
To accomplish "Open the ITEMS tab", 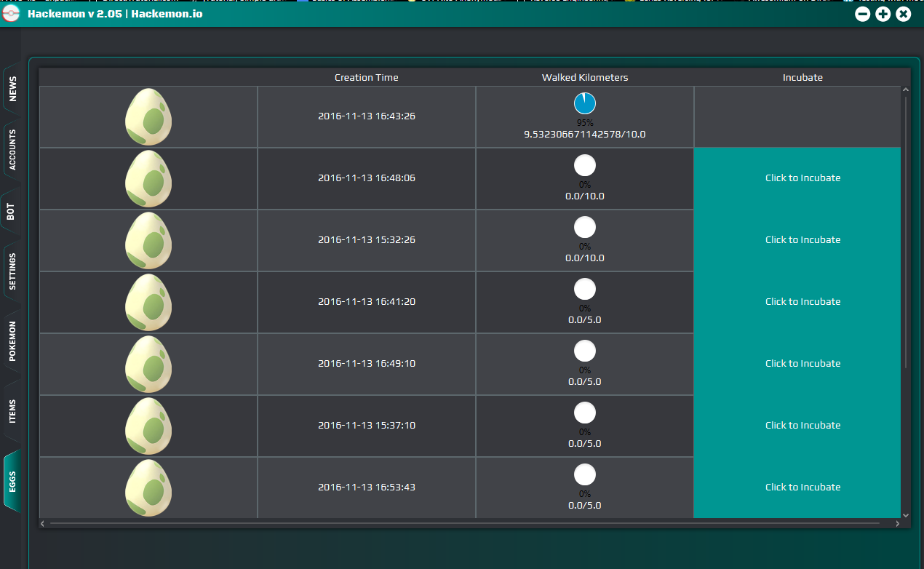I will pyautogui.click(x=13, y=412).
